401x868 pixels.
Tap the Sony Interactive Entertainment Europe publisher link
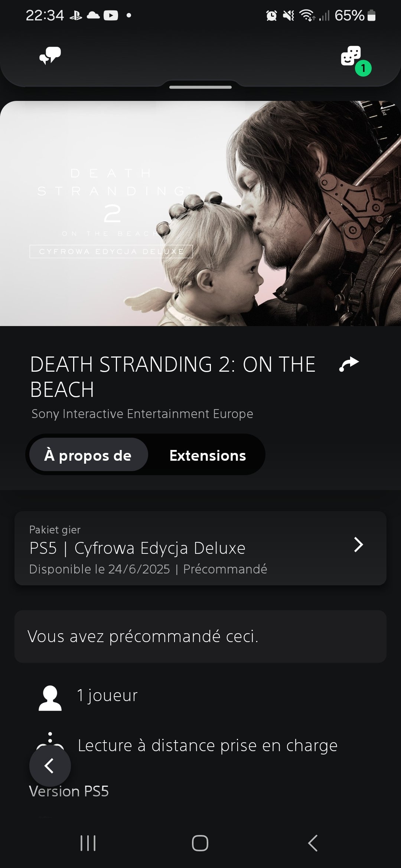pyautogui.click(x=142, y=414)
